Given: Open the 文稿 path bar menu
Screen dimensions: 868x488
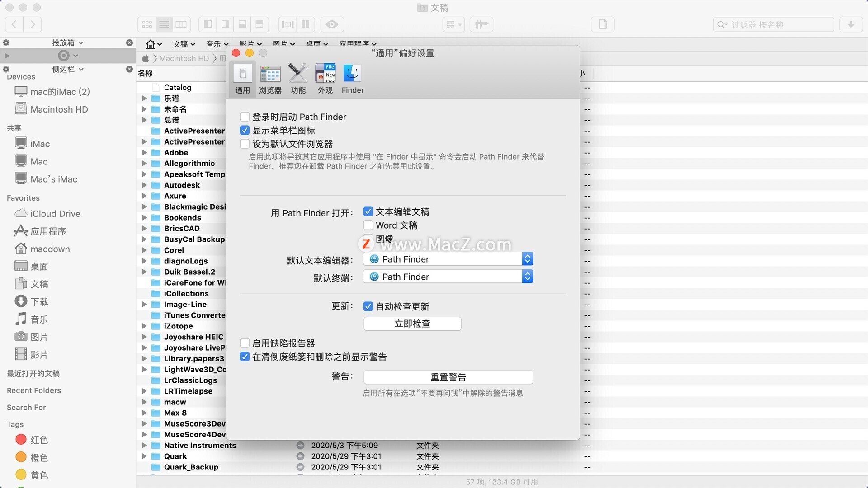Looking at the screenshot, I should [x=184, y=44].
